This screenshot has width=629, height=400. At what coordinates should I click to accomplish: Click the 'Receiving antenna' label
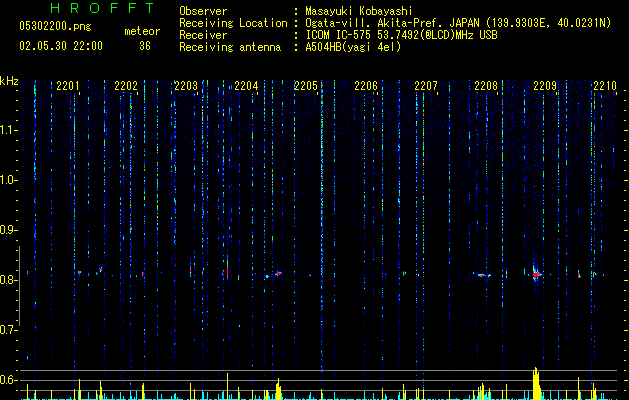(230, 47)
